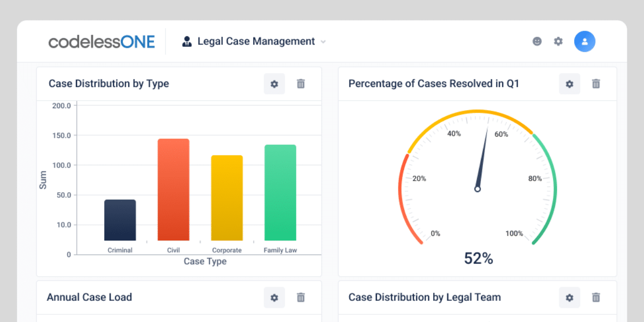Image resolution: width=644 pixels, height=322 pixels.
Task: Delete the Percentage of Cases Resolved widget
Action: (x=596, y=84)
